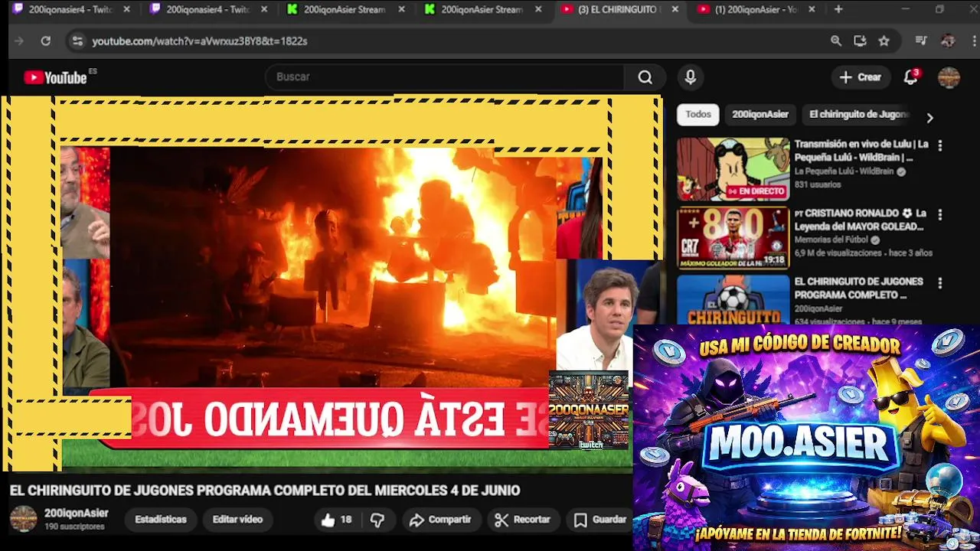Open the Chrome profile avatar
Screen dimensions: 980x551
coord(948,41)
